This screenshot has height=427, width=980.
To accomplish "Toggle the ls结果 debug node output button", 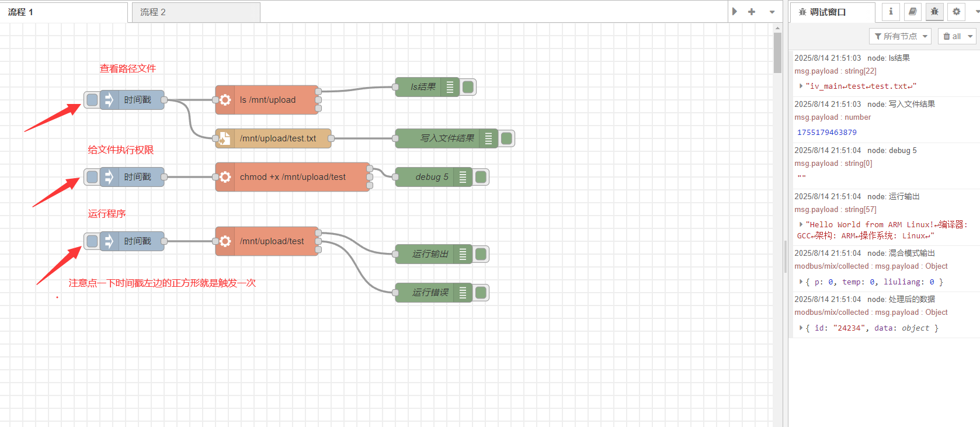I will (468, 87).
